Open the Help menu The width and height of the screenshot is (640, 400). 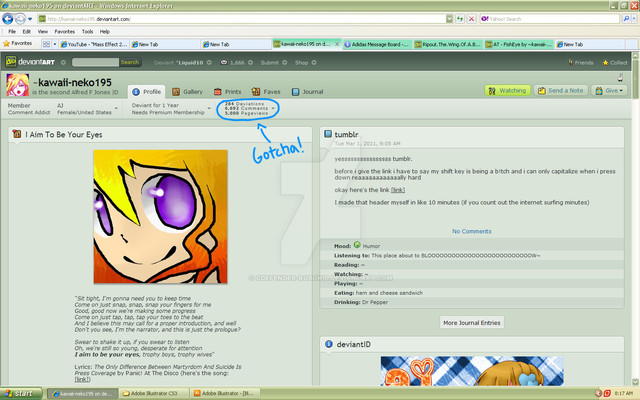tap(105, 31)
